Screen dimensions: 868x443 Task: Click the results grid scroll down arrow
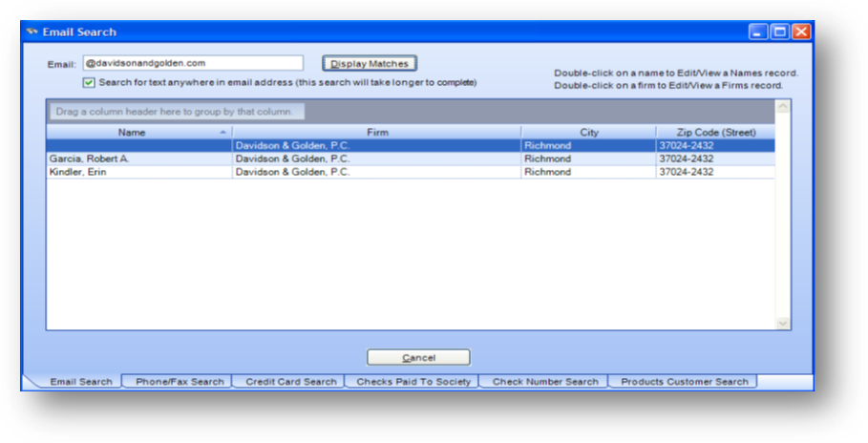coord(783,323)
